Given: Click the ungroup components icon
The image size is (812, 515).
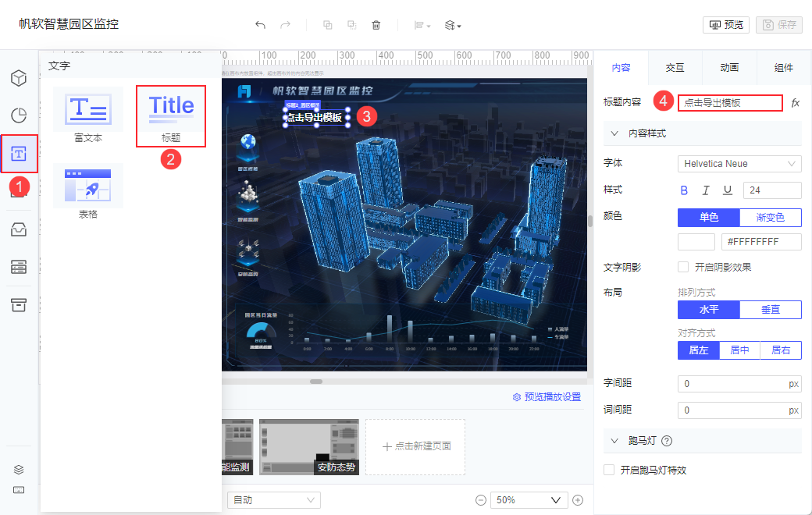Looking at the screenshot, I should tap(351, 25).
